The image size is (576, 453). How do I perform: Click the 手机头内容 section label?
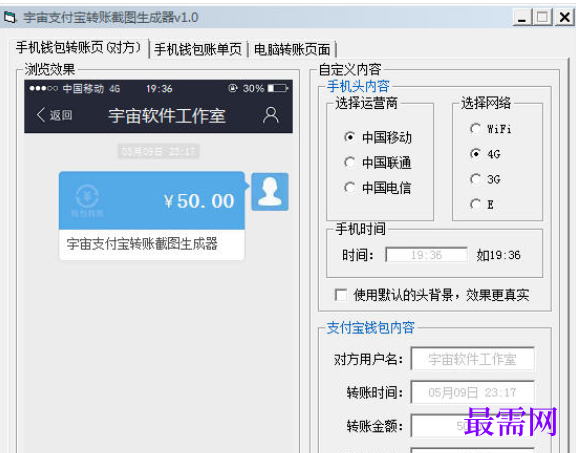358,86
